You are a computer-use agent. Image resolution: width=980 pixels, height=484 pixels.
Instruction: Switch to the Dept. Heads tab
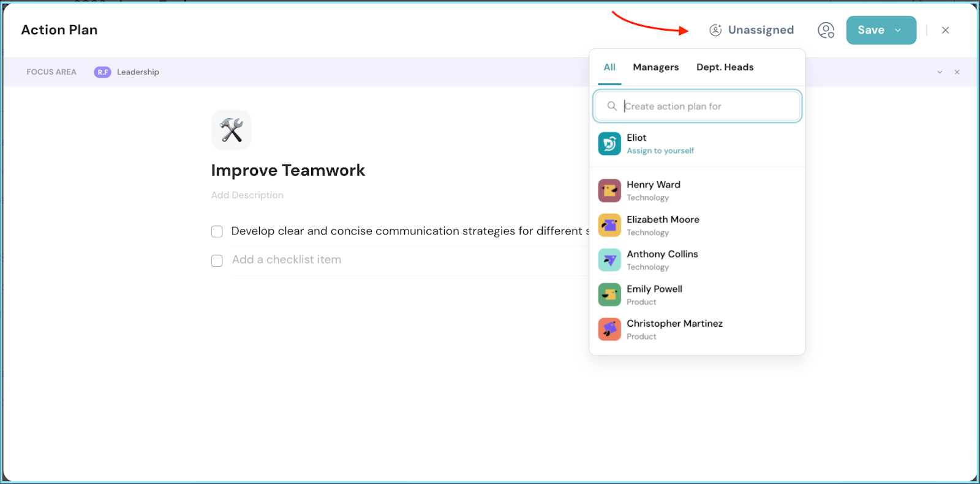[725, 67]
